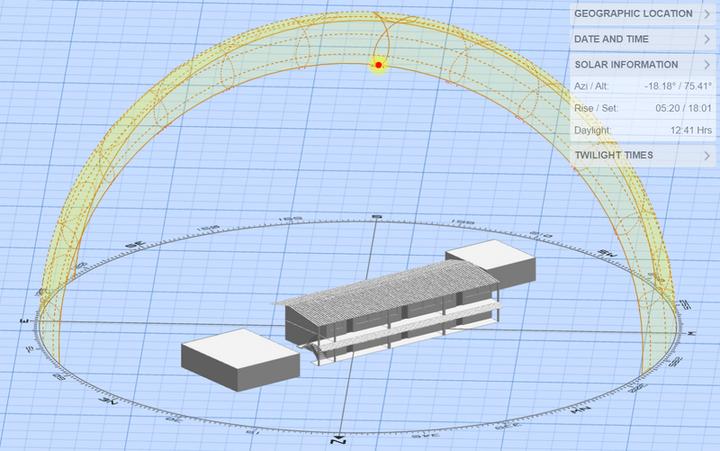
Task: Expand the Twilight Times section
Action: pos(643,156)
